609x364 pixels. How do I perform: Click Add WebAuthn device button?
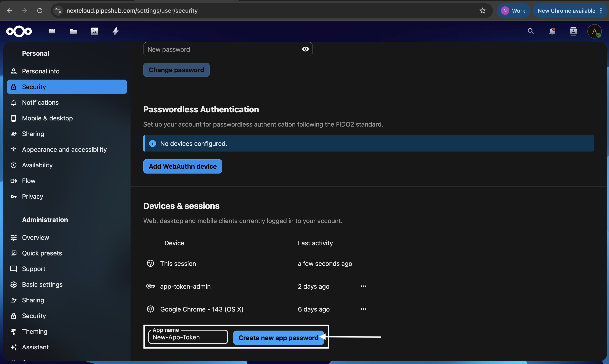click(x=183, y=166)
